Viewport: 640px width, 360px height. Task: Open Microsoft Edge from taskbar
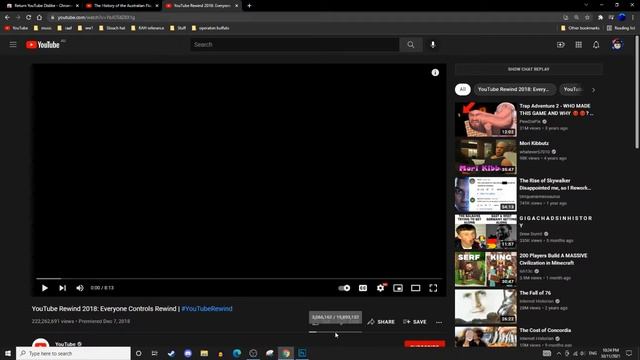[x=237, y=353]
